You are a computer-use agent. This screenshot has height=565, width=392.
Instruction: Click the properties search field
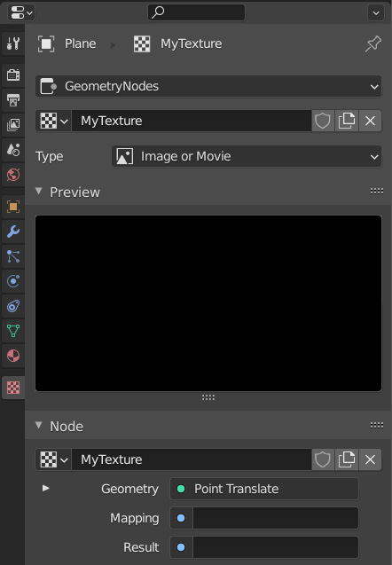(196, 12)
